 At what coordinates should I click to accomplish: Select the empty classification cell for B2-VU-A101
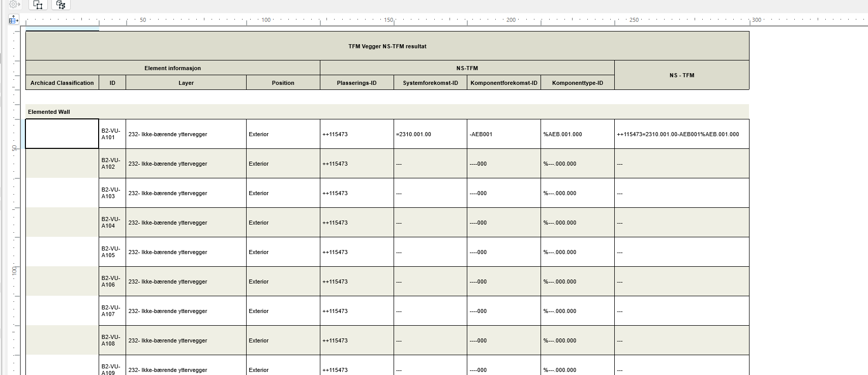pyautogui.click(x=62, y=134)
